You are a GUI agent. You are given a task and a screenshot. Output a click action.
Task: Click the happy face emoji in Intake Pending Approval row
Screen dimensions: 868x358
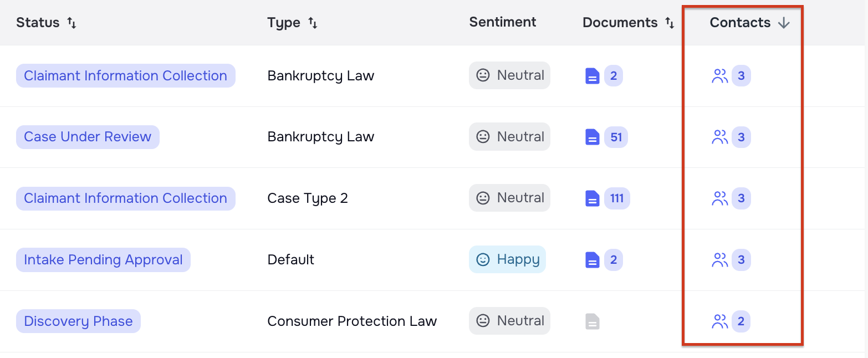tap(482, 259)
